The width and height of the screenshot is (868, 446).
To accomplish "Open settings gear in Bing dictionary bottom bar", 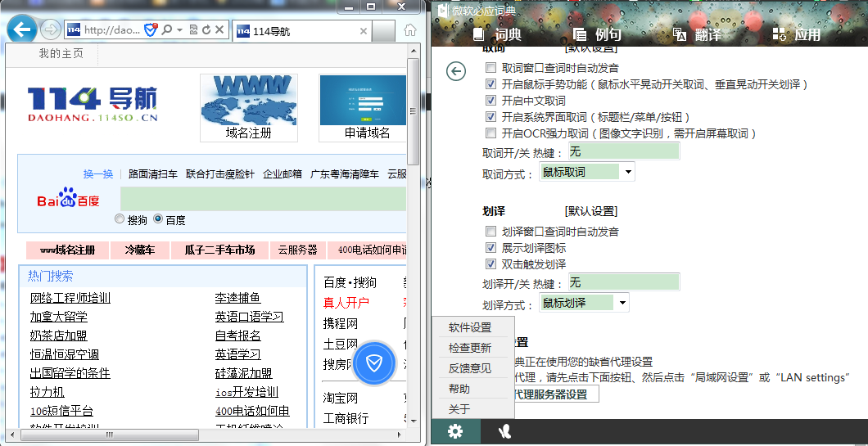I will 455,431.
